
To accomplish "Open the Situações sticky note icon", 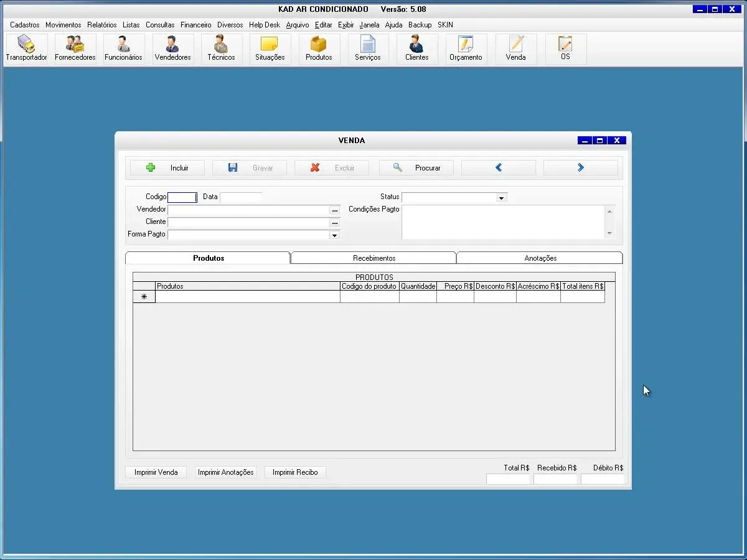I will tap(270, 49).
